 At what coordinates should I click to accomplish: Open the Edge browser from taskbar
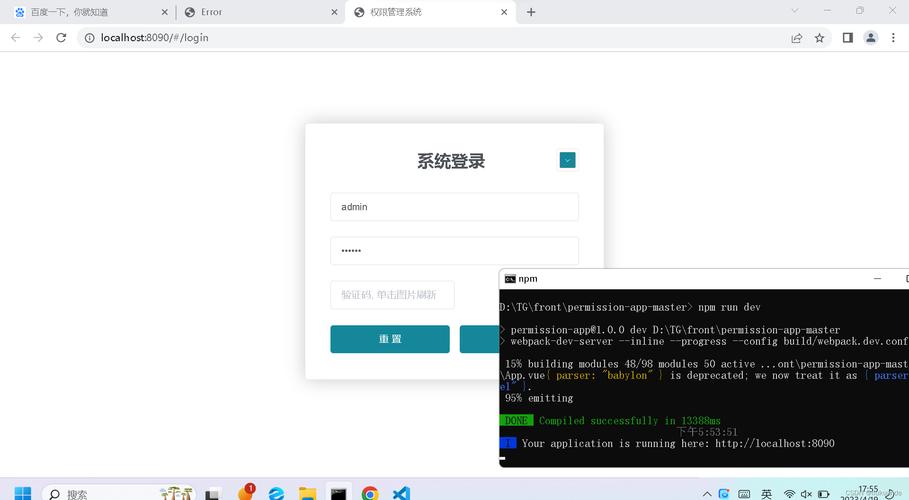tap(277, 494)
